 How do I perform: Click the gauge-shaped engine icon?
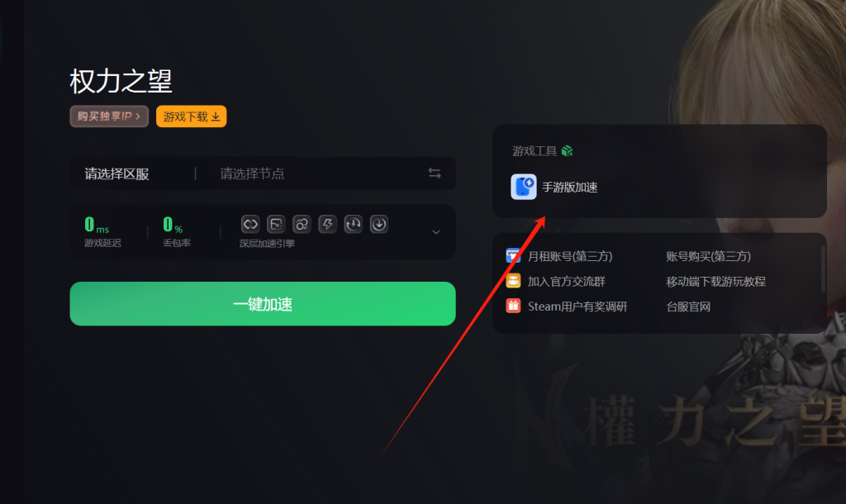354,224
